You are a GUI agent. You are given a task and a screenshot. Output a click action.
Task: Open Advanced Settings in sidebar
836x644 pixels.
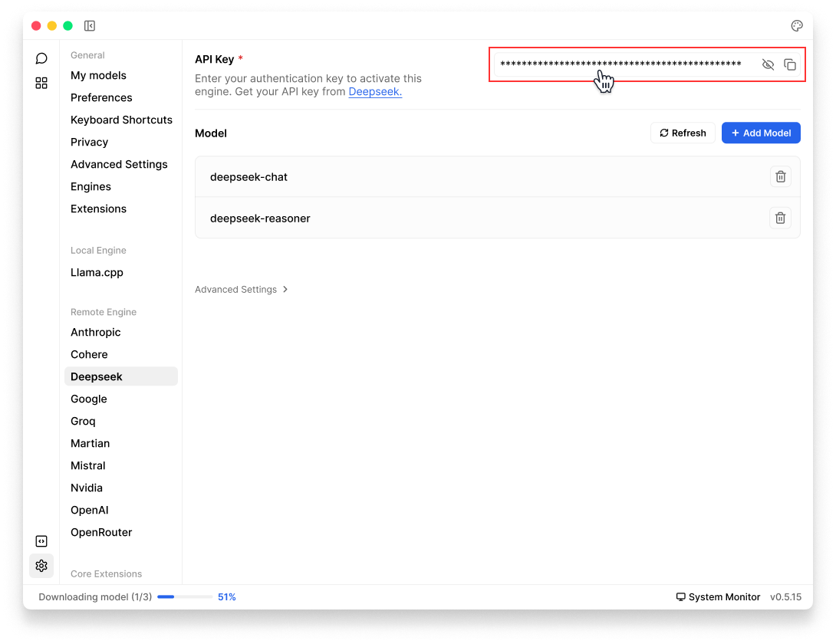point(119,164)
